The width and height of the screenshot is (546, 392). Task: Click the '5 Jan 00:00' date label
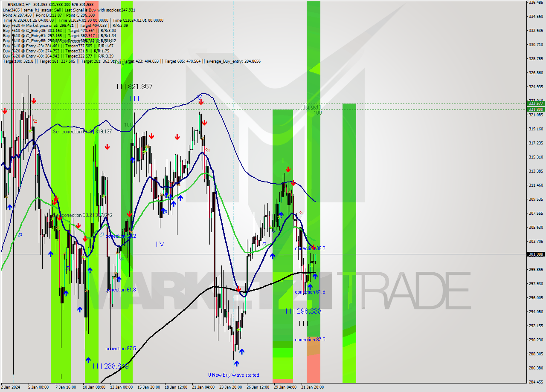point(38,388)
